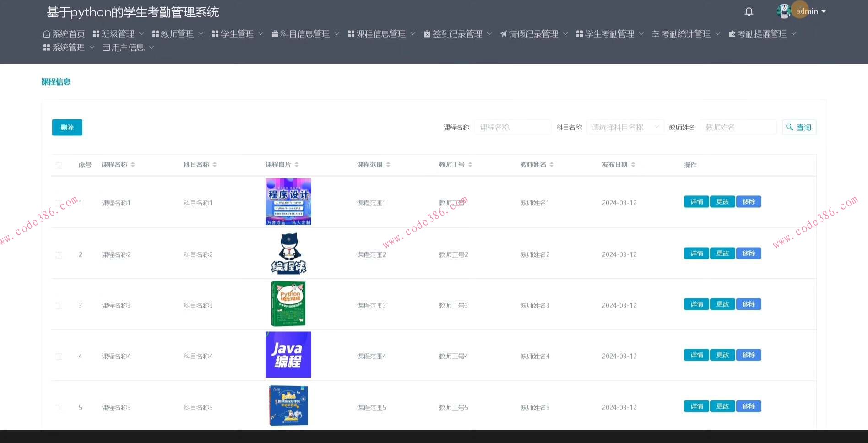Click the admin avatar image
The width and height of the screenshot is (868, 443).
tap(784, 11)
